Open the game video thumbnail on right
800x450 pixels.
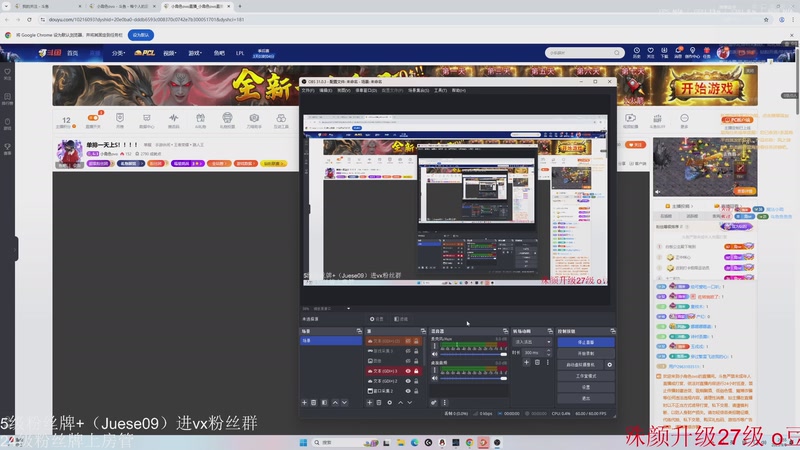click(705, 166)
